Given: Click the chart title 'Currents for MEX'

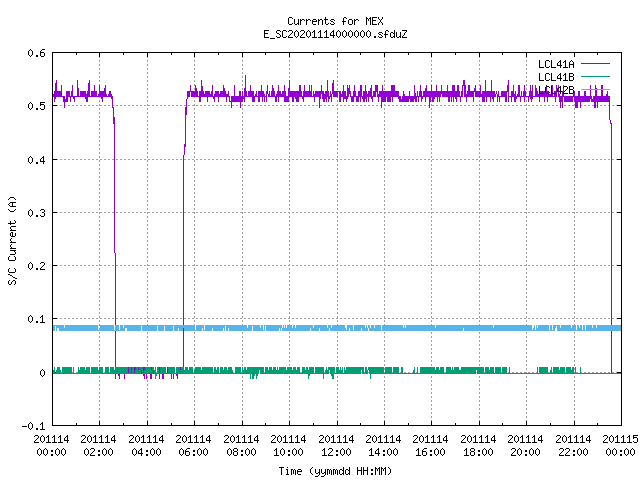Looking at the screenshot, I should (x=335, y=21).
